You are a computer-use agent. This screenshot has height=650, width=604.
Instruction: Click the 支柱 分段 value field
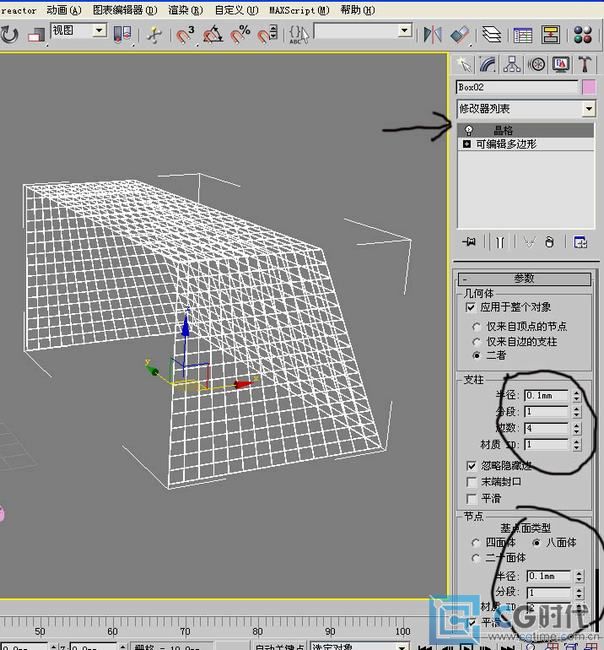546,412
